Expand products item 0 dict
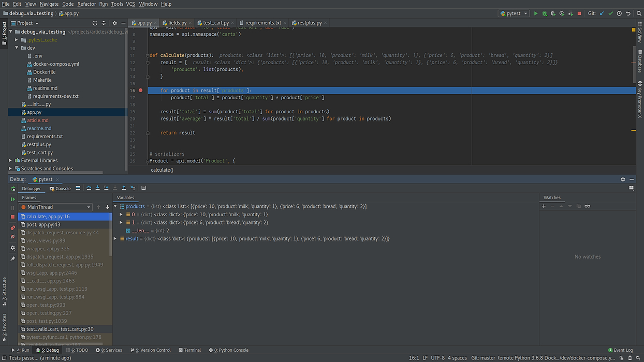 tap(121, 215)
